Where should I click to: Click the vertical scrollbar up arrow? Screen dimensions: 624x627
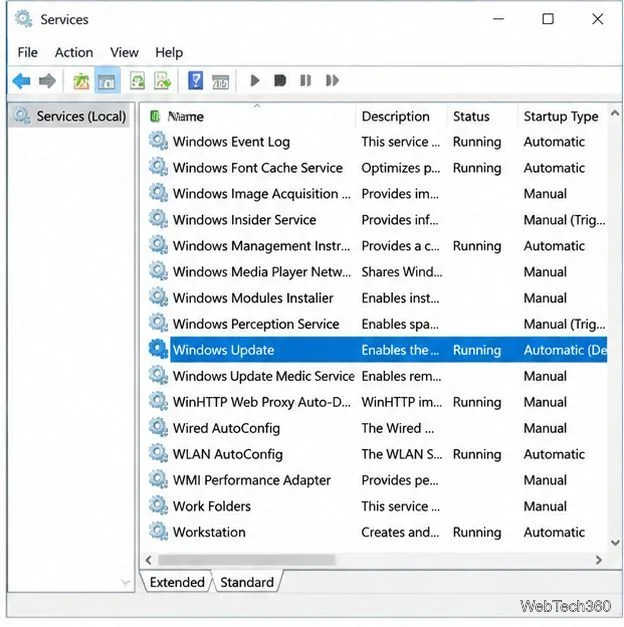pos(615,114)
